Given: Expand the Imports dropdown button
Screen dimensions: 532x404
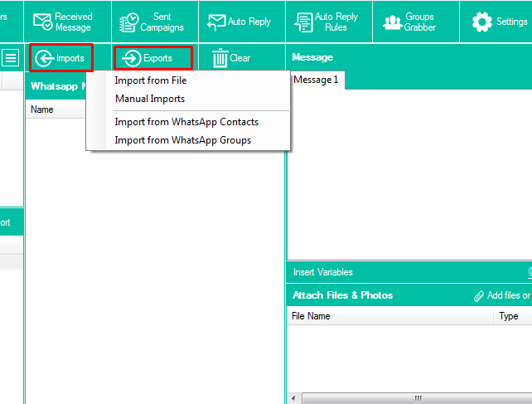Looking at the screenshot, I should point(60,58).
